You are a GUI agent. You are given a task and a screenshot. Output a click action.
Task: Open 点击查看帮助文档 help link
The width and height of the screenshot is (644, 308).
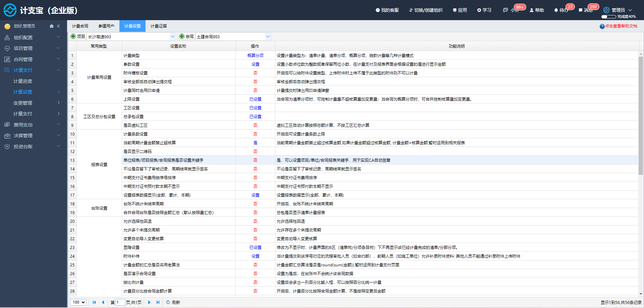point(621,26)
